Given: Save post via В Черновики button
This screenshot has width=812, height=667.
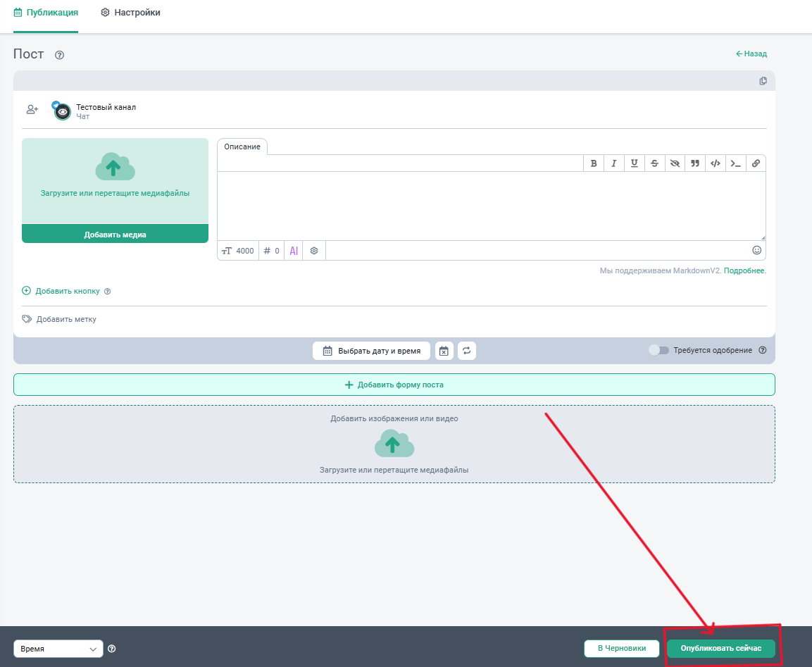Looking at the screenshot, I should pos(621,649).
